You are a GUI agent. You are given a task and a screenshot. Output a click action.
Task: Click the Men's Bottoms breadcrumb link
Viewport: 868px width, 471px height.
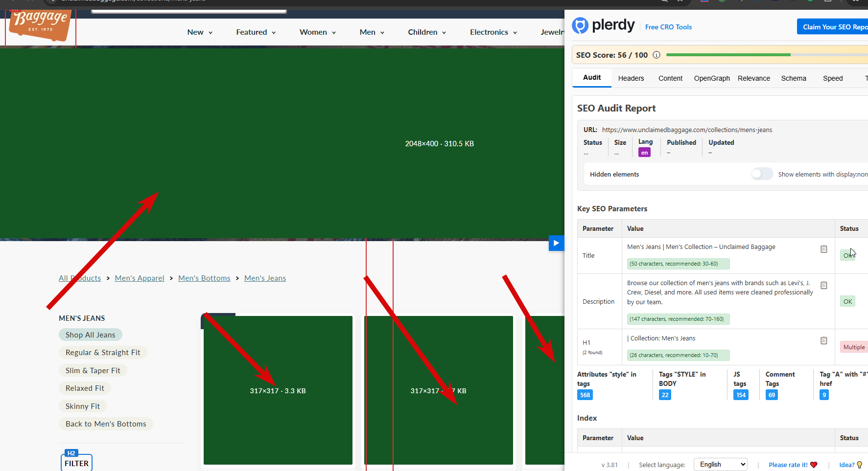204,278
